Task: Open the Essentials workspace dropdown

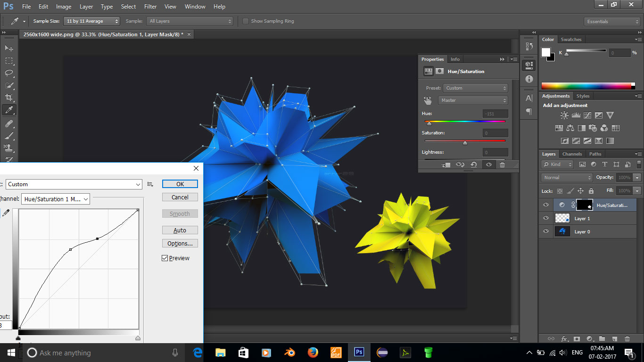Action: [x=612, y=21]
